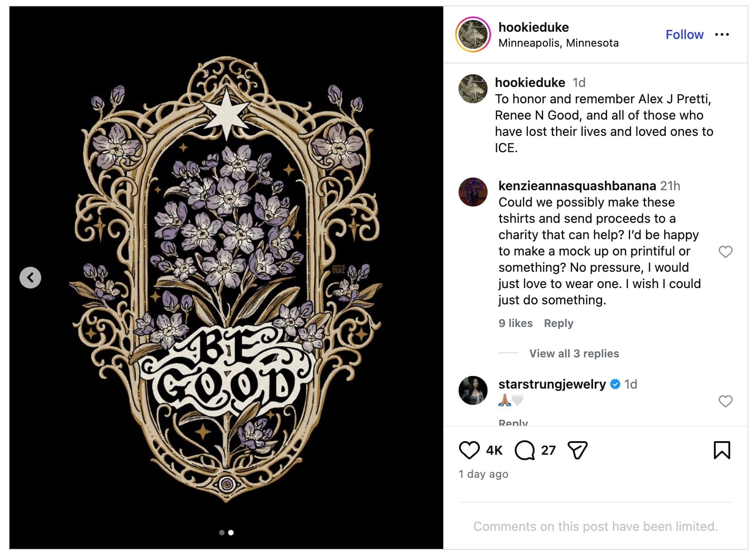Like the post with the heart icon
Viewport: 756px width, 558px height.
[469, 450]
